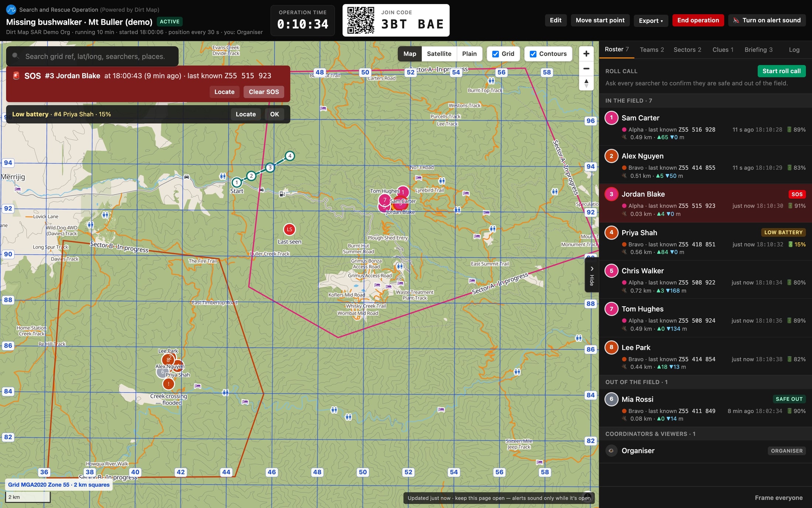This screenshot has height=508, width=812.
Task: Reset map bearing with compass icon
Action: click(x=586, y=83)
